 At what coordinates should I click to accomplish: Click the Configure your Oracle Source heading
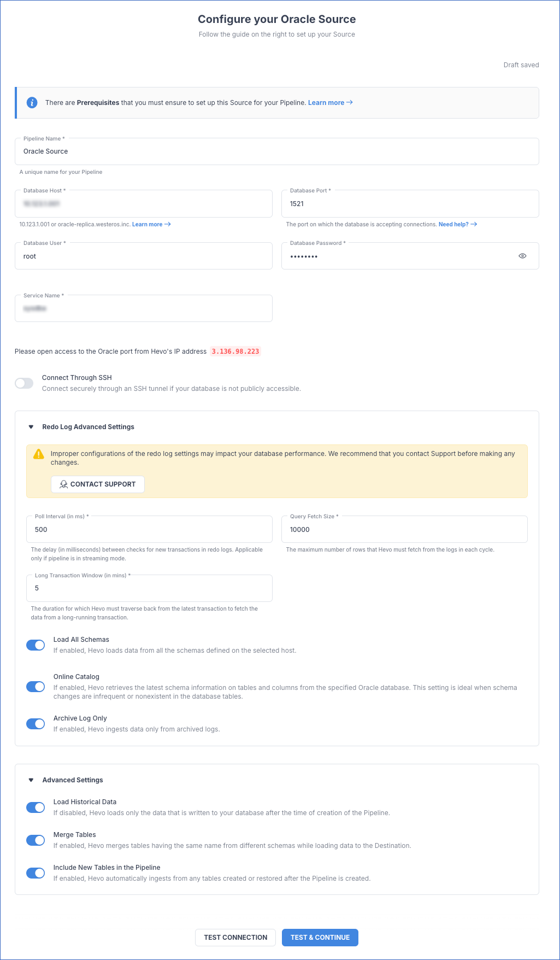[277, 19]
